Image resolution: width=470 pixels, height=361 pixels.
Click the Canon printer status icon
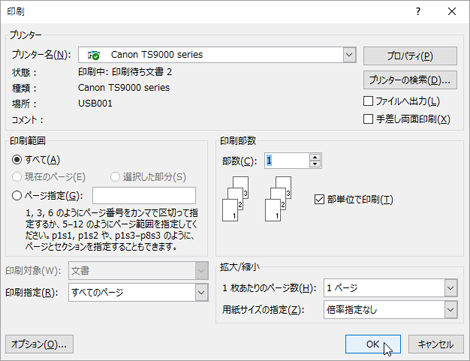click(x=94, y=55)
